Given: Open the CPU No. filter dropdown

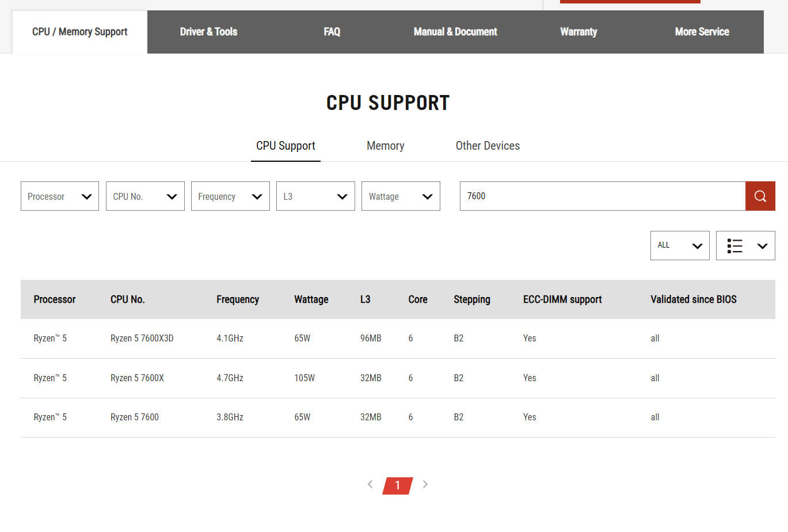Looking at the screenshot, I should pyautogui.click(x=145, y=196).
